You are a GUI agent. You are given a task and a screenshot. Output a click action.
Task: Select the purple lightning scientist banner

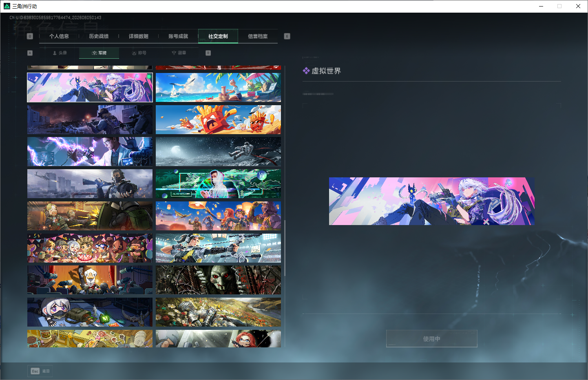pyautogui.click(x=90, y=152)
